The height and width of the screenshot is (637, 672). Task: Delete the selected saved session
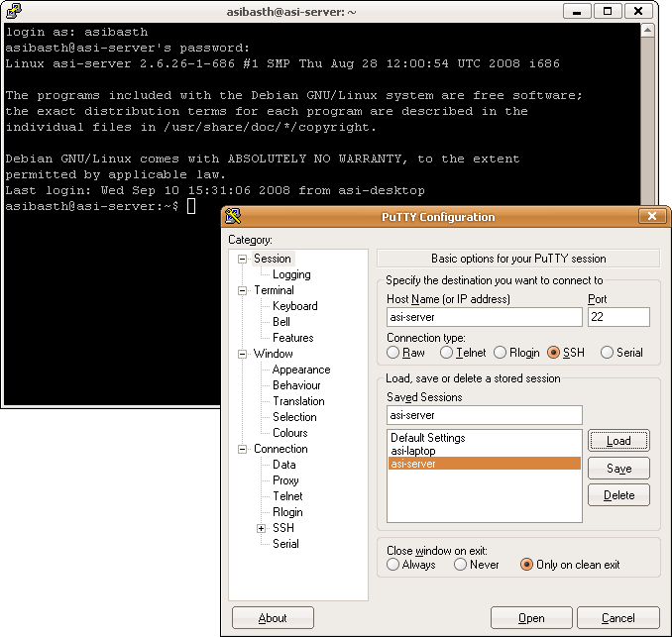coord(618,494)
